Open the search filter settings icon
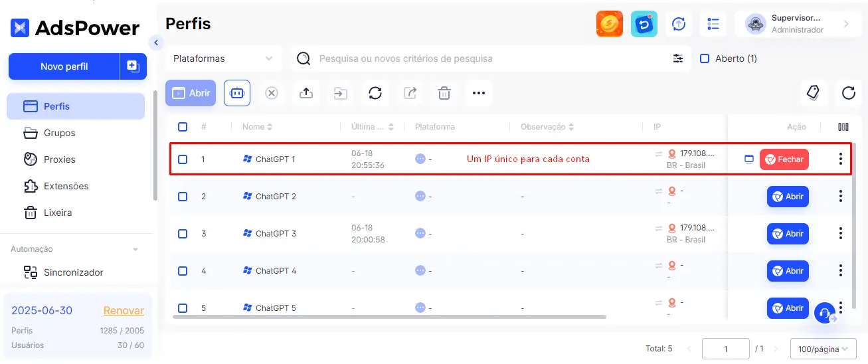 (678, 58)
